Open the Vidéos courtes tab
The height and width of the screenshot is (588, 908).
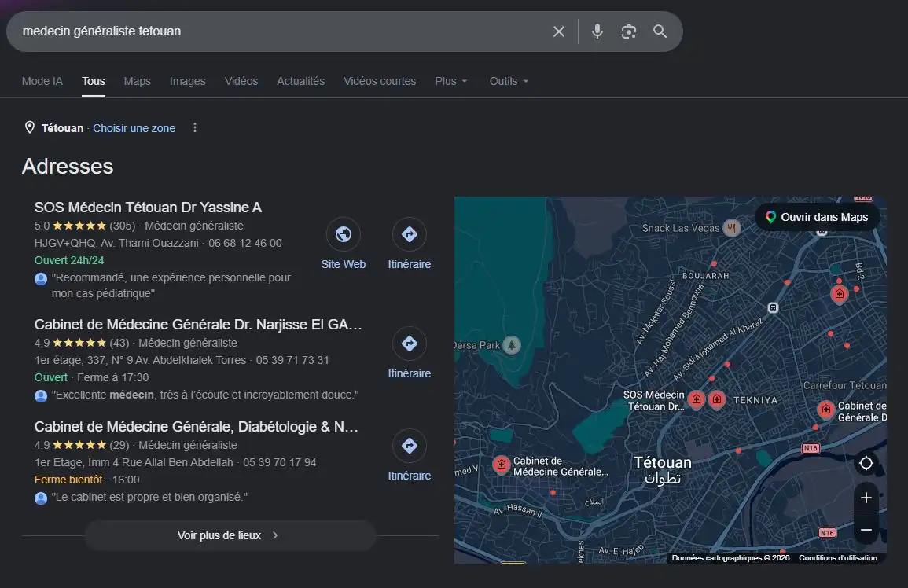[380, 81]
